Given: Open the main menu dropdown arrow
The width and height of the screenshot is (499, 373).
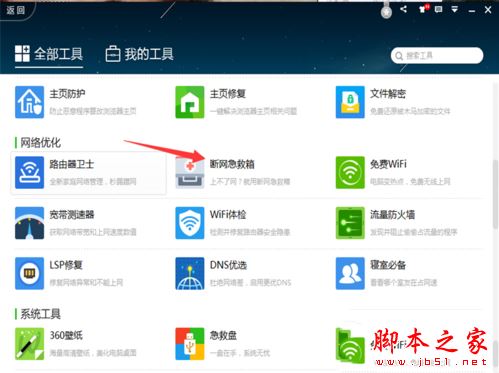Looking at the screenshot, I should click(x=455, y=9).
